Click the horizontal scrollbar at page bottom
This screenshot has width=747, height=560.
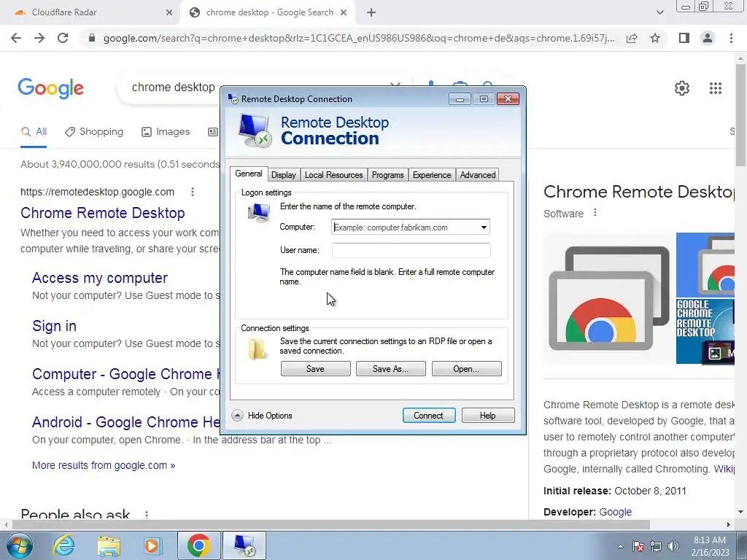click(x=331, y=524)
